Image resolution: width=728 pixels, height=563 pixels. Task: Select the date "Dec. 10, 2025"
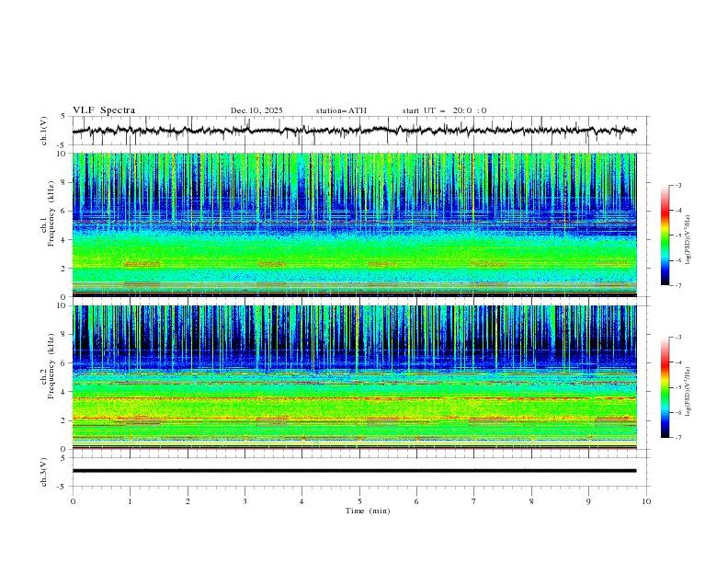256,110
